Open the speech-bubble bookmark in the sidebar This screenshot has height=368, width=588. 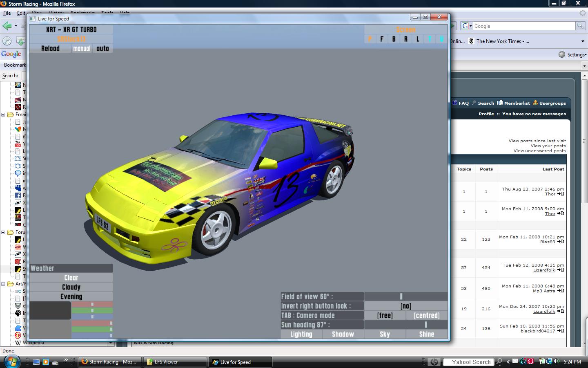pyautogui.click(x=18, y=173)
